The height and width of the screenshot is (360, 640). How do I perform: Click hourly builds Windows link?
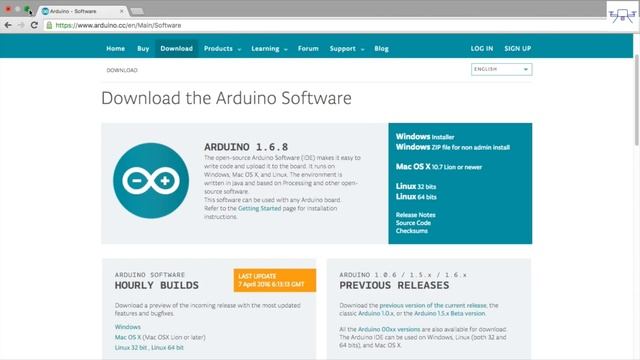(x=128, y=327)
